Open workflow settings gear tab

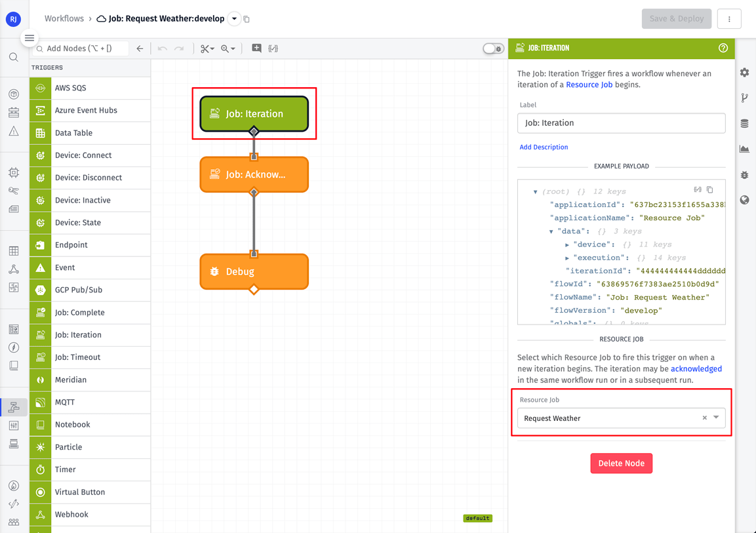[x=745, y=72]
